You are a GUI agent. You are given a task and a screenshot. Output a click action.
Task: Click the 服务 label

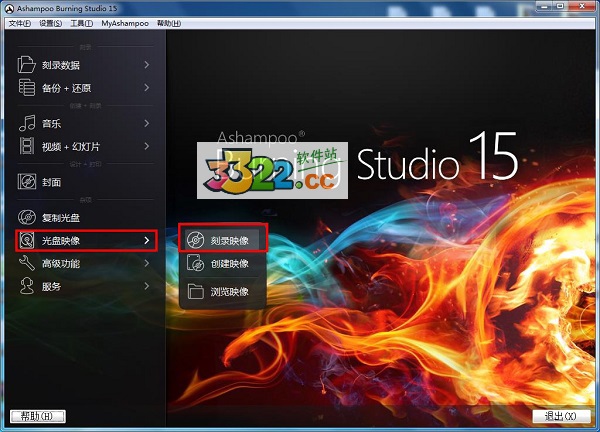[51, 287]
